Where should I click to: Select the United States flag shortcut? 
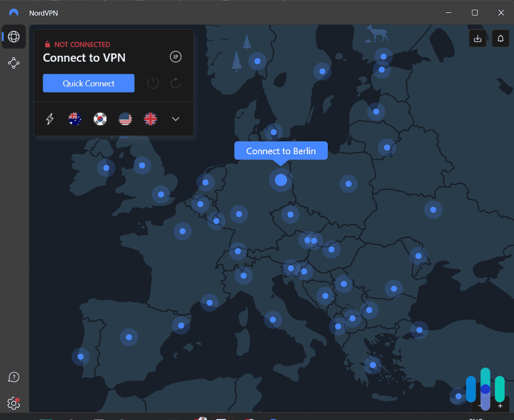pyautogui.click(x=125, y=119)
